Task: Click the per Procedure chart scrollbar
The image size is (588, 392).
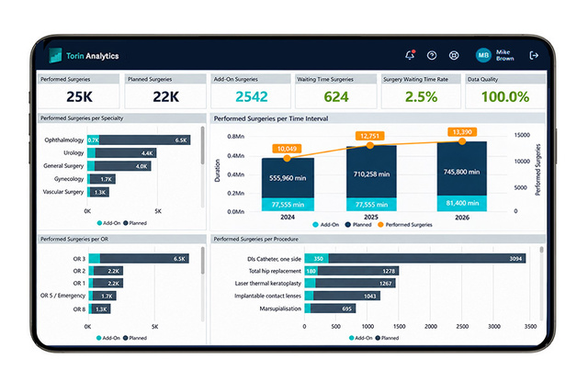Action: tap(541, 250)
